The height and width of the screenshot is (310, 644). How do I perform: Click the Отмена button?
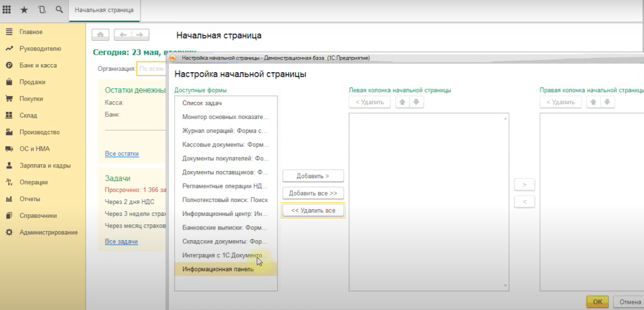pyautogui.click(x=629, y=302)
